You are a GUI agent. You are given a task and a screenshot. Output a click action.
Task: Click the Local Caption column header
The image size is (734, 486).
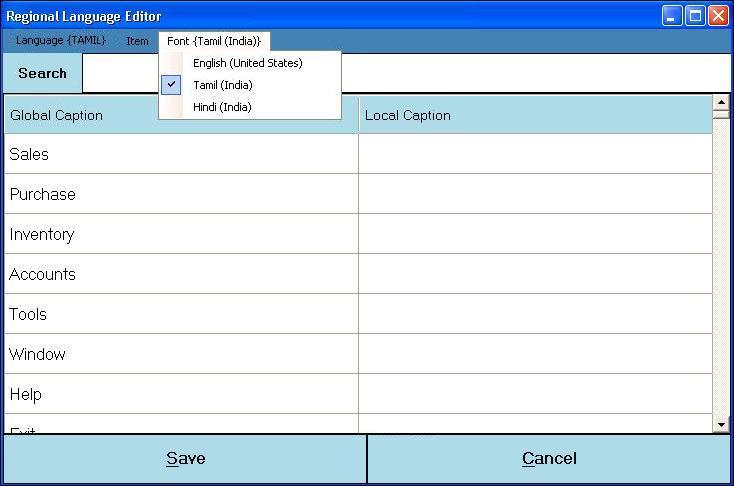pos(535,115)
